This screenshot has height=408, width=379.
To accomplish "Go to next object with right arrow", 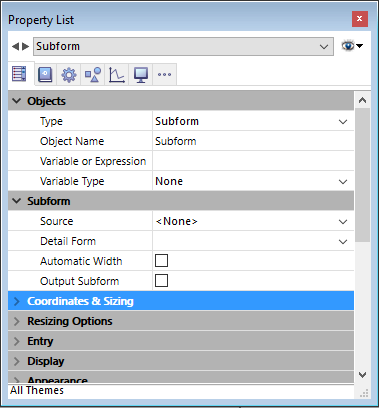I will pos(26,46).
